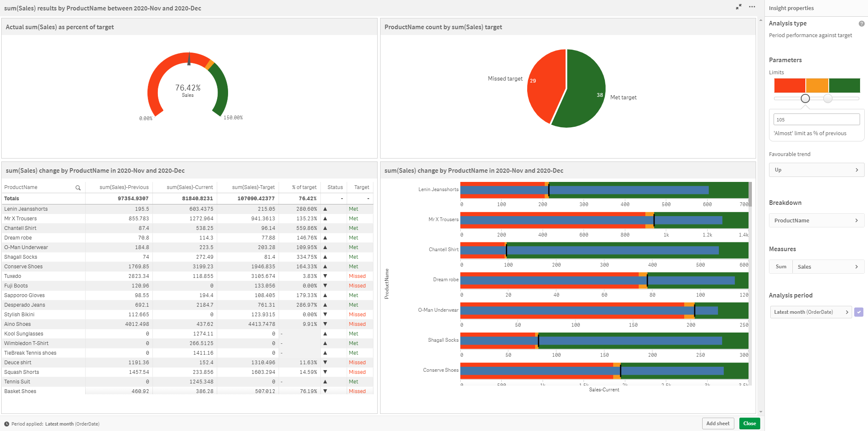Screen dimensions: 868x431
Task: Open the Breakdown ProductName selector
Action: pyautogui.click(x=816, y=220)
